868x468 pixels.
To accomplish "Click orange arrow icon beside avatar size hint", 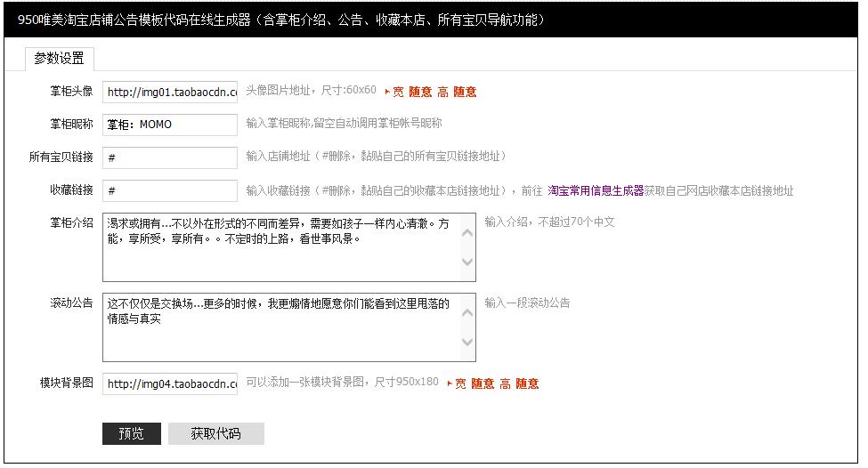I will pyautogui.click(x=387, y=92).
